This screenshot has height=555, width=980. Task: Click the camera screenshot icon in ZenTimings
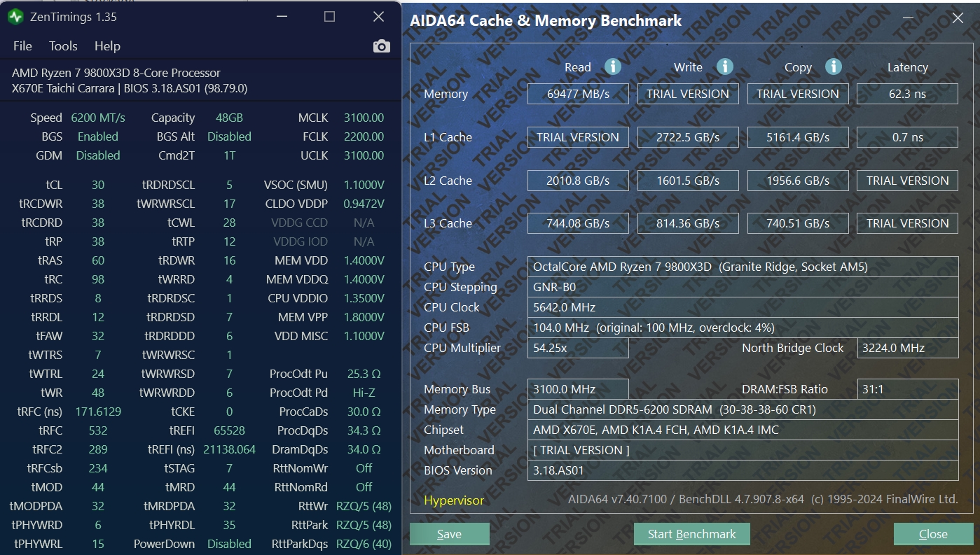(380, 45)
